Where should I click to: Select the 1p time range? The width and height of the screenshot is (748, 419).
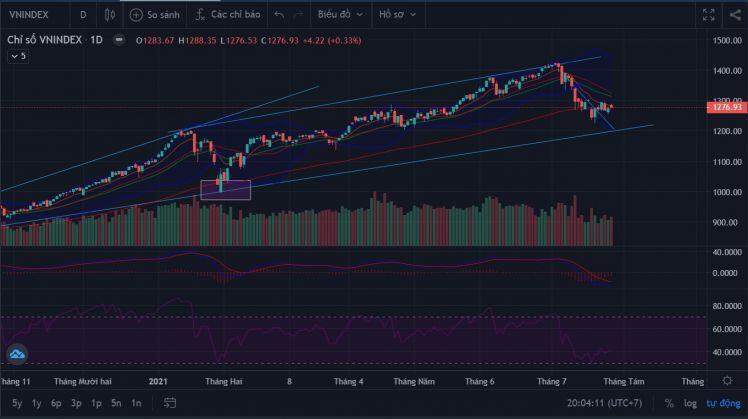[x=96, y=403]
